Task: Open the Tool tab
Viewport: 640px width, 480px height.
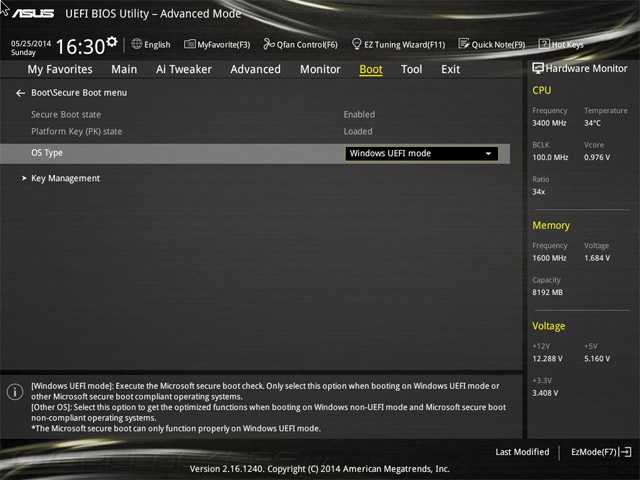Action: (411, 69)
